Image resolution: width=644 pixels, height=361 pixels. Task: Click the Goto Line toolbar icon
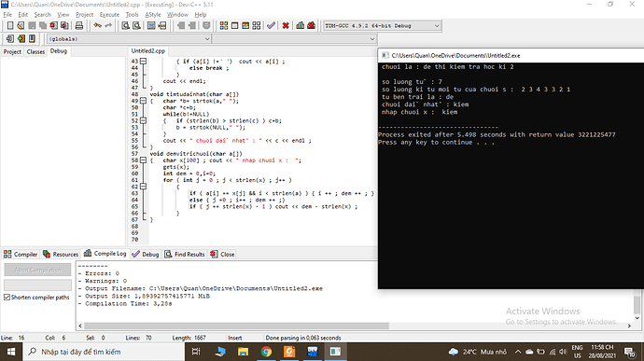point(162,25)
